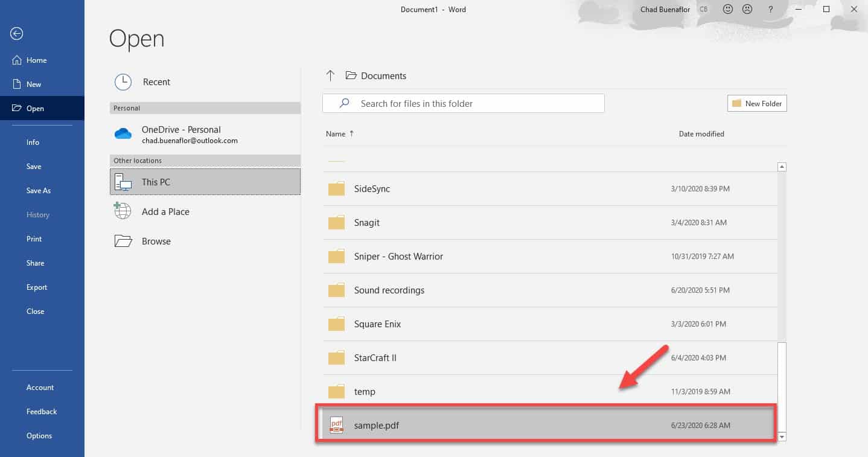Click the temp folder name
Viewport: 868px width, 457px height.
pos(365,392)
